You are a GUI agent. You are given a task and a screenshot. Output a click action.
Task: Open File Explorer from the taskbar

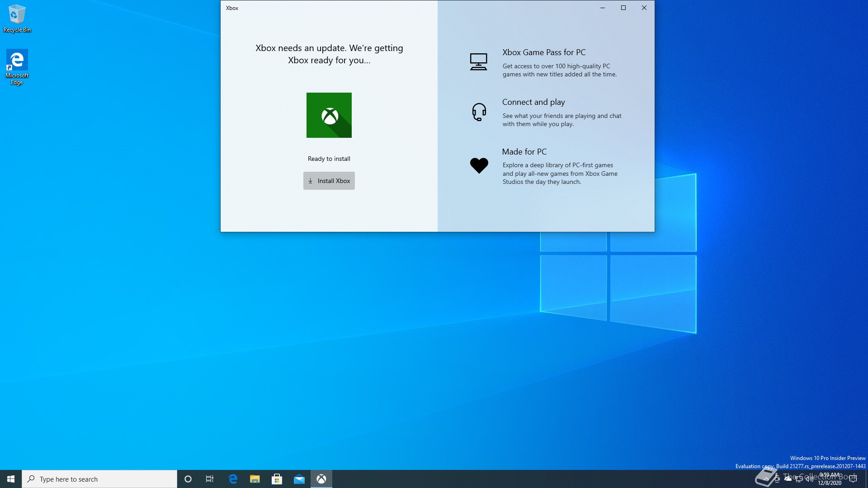pyautogui.click(x=255, y=479)
